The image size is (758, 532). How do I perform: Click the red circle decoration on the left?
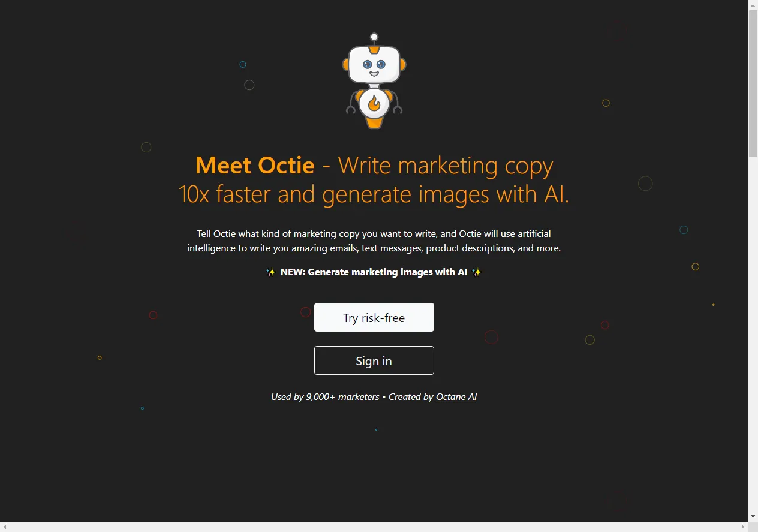[x=153, y=315]
